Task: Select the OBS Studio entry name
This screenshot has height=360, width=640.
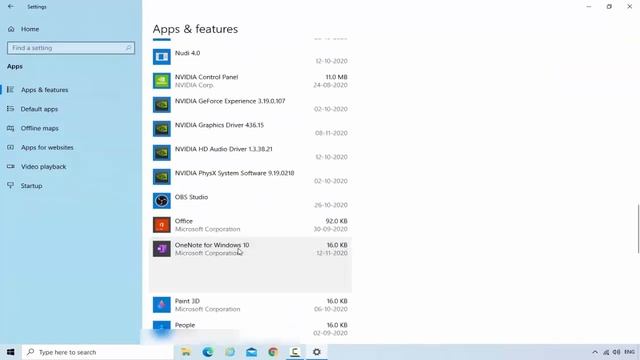Action: (x=191, y=197)
